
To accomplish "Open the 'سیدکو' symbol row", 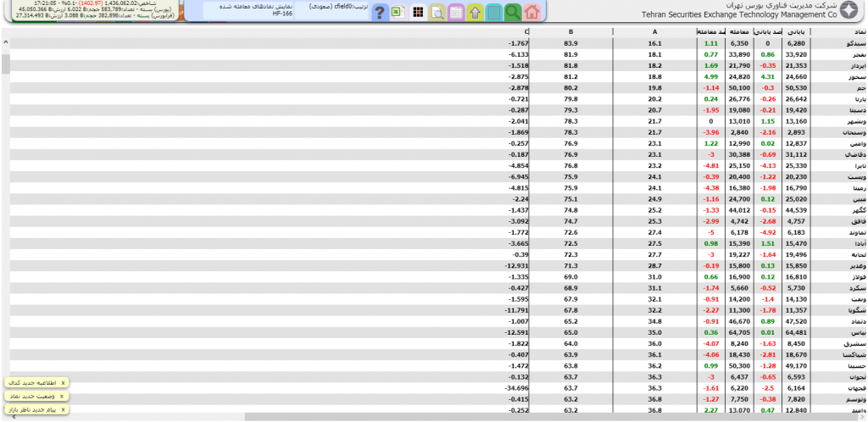I will [x=839, y=43].
